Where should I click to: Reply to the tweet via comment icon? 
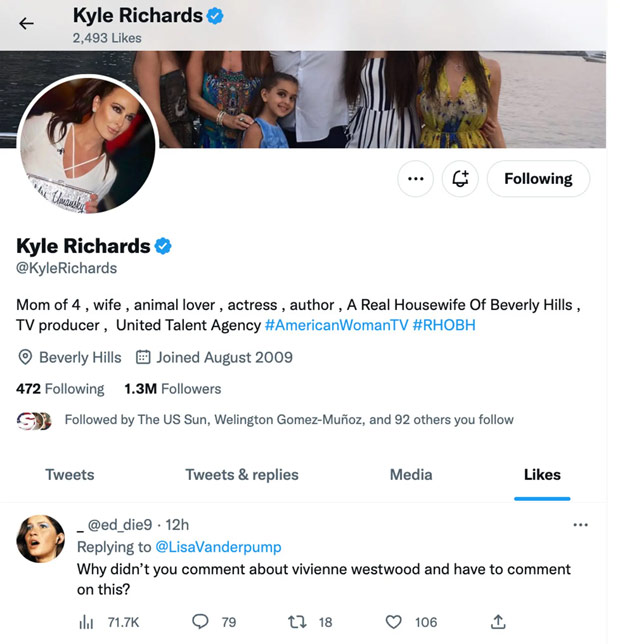pos(201,622)
